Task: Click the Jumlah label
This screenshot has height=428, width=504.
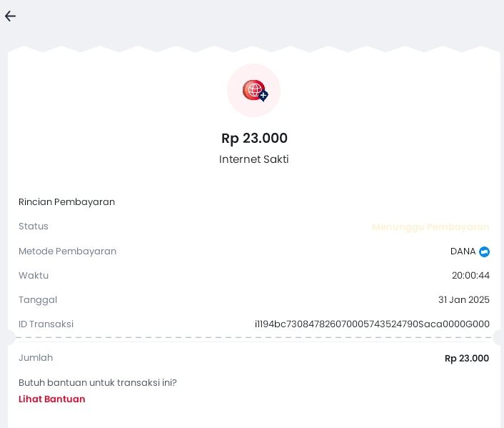Action: coord(36,358)
